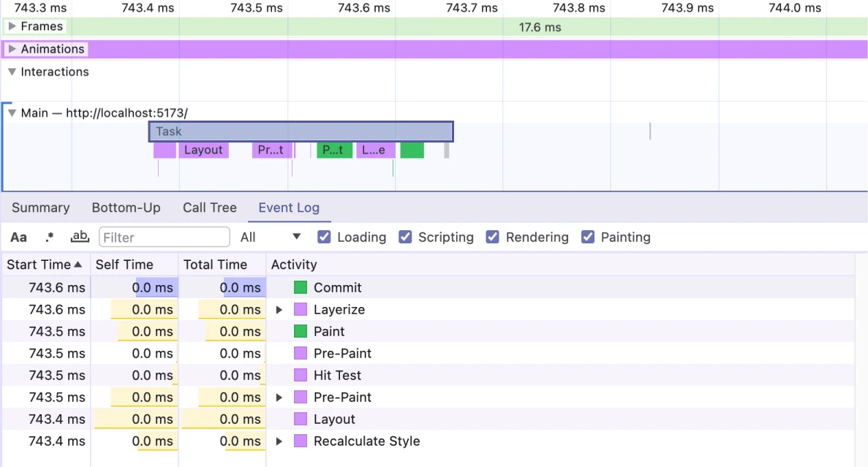Collapse the Interactions track

[12, 72]
